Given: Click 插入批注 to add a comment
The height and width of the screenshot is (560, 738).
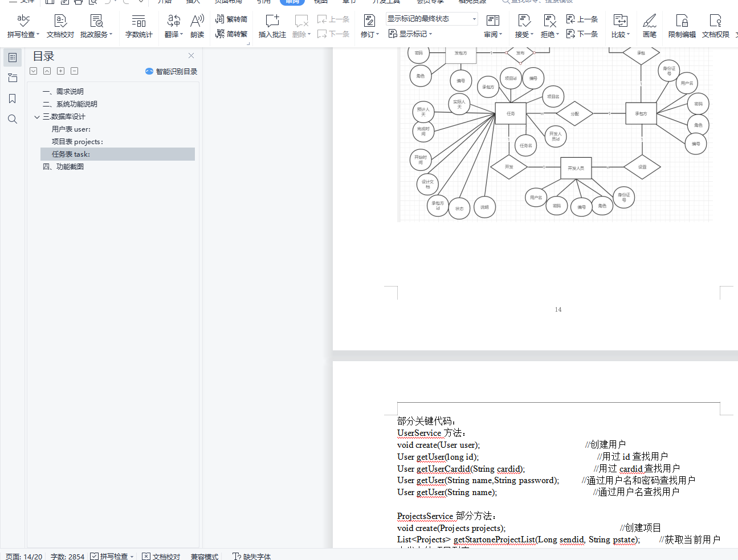Looking at the screenshot, I should coord(272,26).
